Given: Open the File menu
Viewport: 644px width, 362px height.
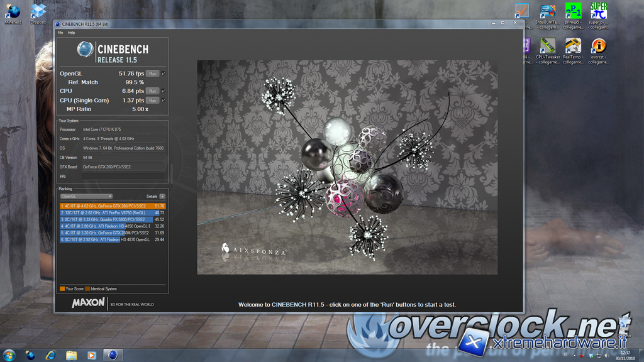Looking at the screenshot, I should point(60,33).
